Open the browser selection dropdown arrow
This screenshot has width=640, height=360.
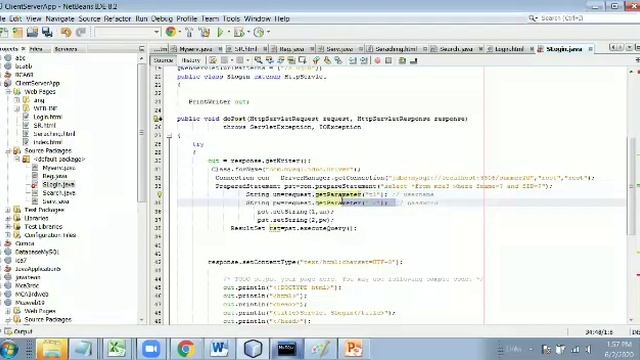point(180,32)
